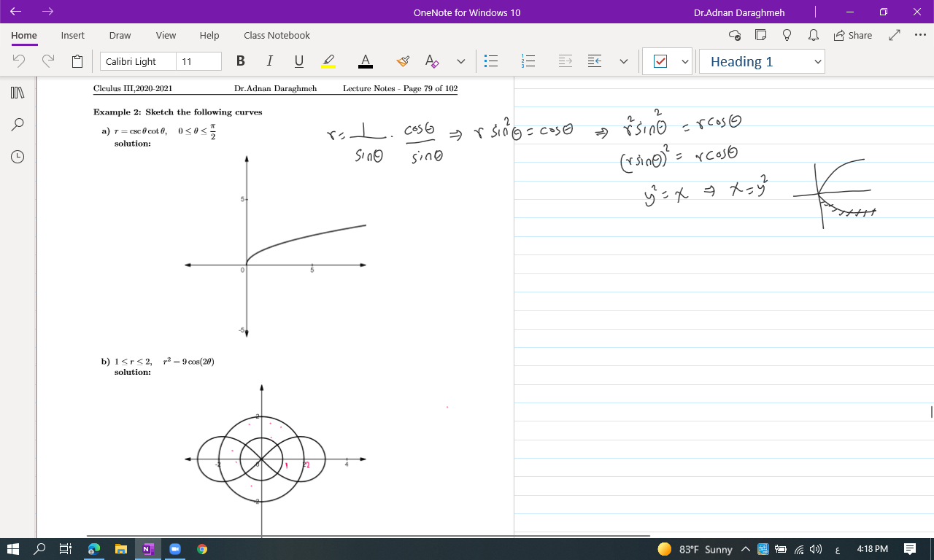The height and width of the screenshot is (560, 934).
Task: Show recent notes from sidebar
Action: [18, 157]
